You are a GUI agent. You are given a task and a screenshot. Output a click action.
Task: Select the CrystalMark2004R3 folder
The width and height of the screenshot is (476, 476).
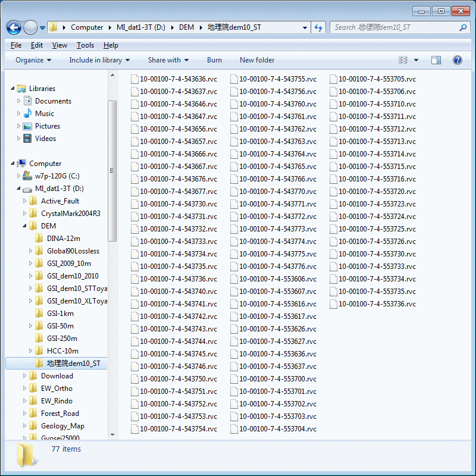(70, 214)
